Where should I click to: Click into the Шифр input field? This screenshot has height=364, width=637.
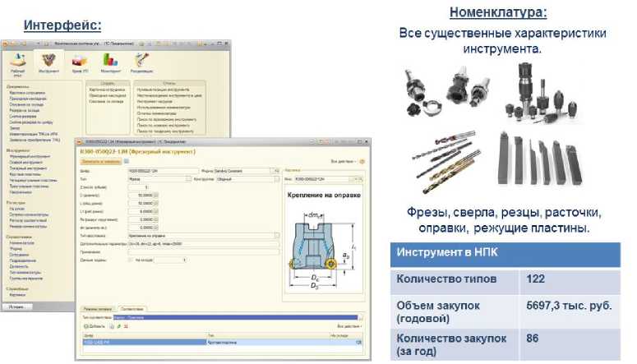(164, 171)
